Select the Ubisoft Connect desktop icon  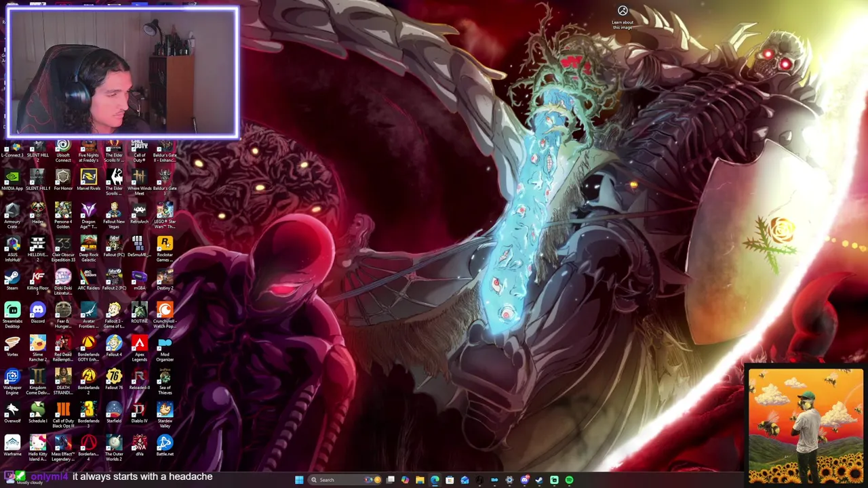[63, 150]
